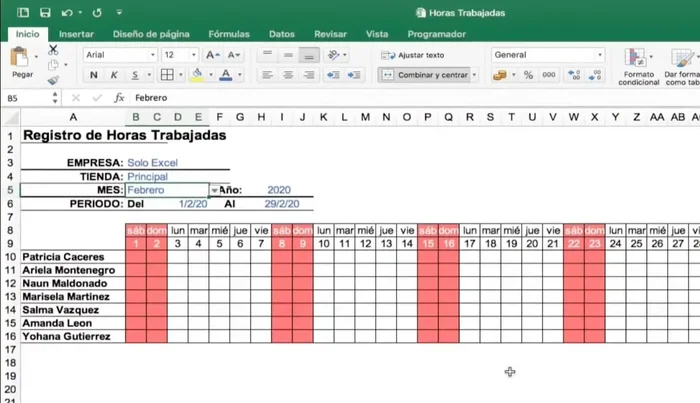Click the Cut scissors icon
Image resolution: width=700 pixels, height=403 pixels.
53,50
